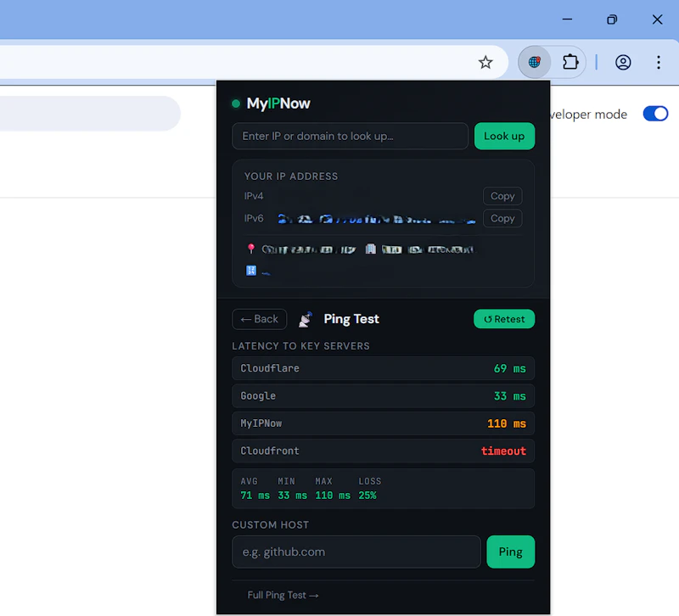
Task: Click the MAX 110 ms statistic
Action: pyautogui.click(x=333, y=490)
